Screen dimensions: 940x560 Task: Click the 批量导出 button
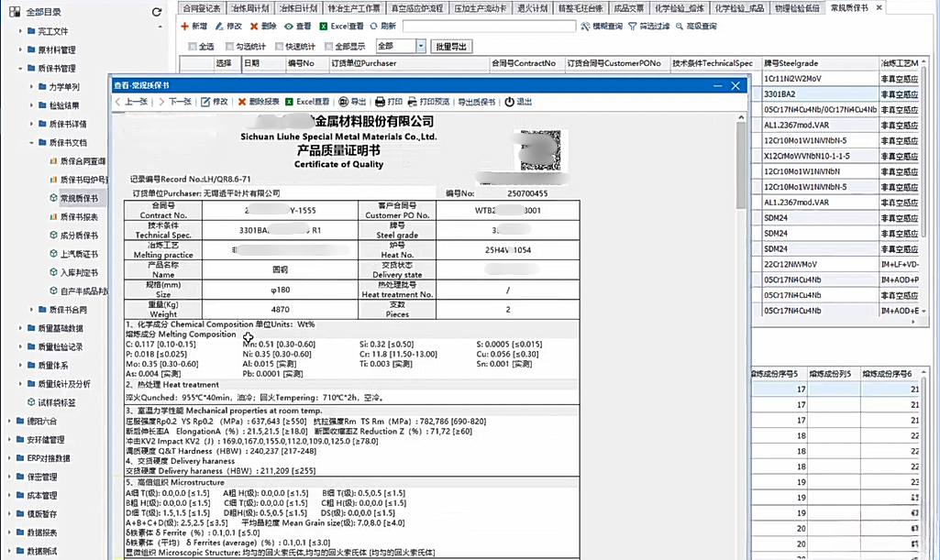click(451, 47)
